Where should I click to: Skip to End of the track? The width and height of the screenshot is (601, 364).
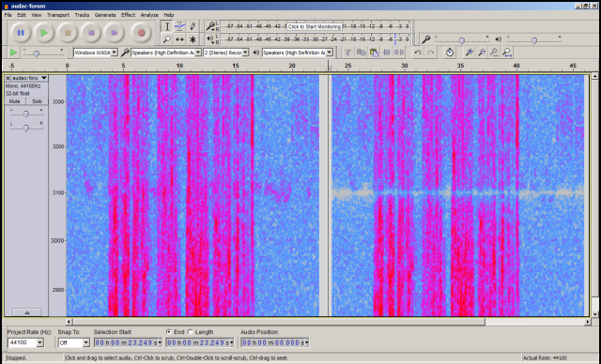point(115,33)
